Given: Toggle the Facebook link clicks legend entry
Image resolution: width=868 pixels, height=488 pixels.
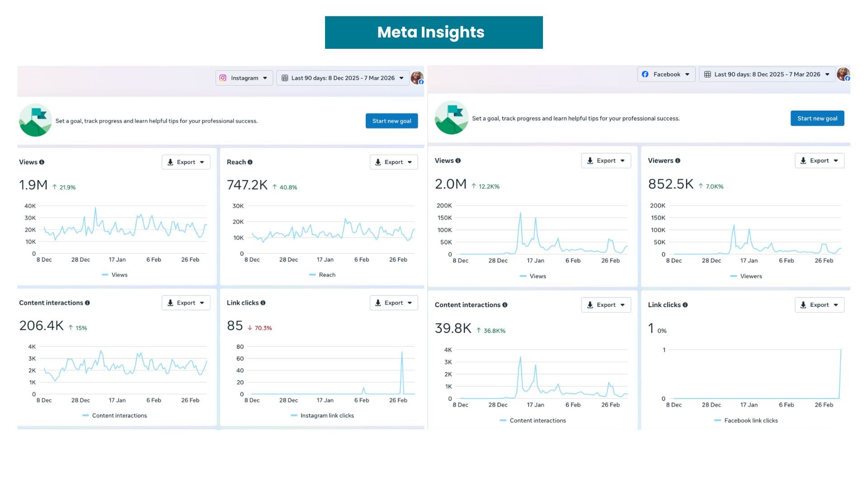Looking at the screenshot, I should pos(746,421).
